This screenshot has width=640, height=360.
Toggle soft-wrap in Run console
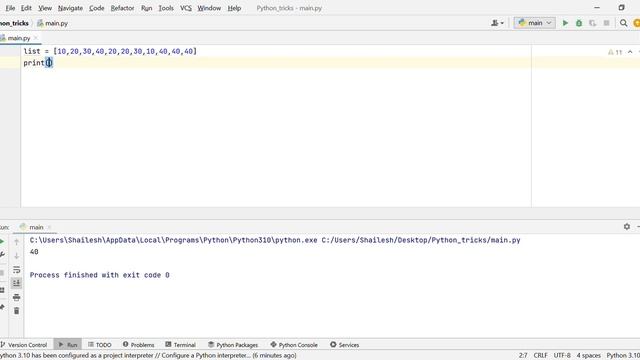[16, 270]
